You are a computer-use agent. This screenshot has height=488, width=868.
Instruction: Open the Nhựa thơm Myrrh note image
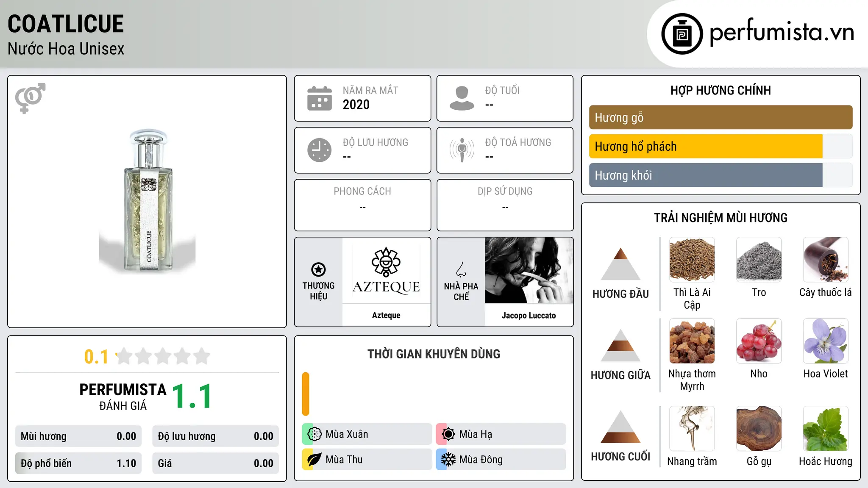pyautogui.click(x=692, y=341)
